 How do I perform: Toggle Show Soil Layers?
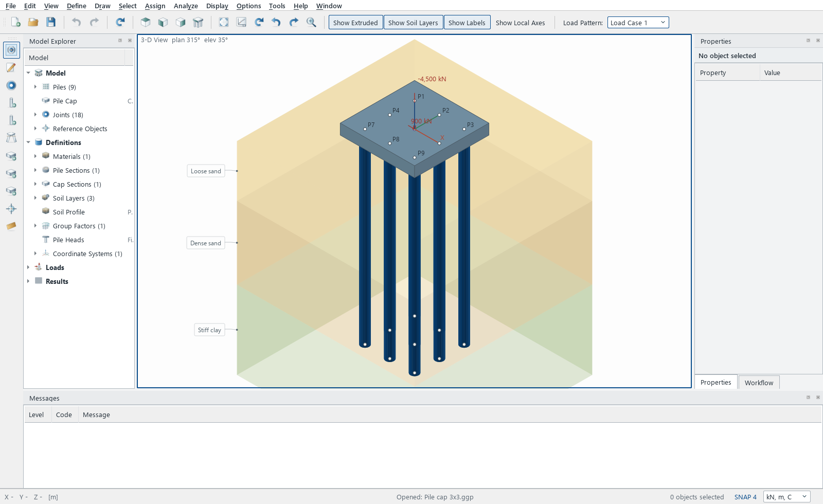coord(413,23)
